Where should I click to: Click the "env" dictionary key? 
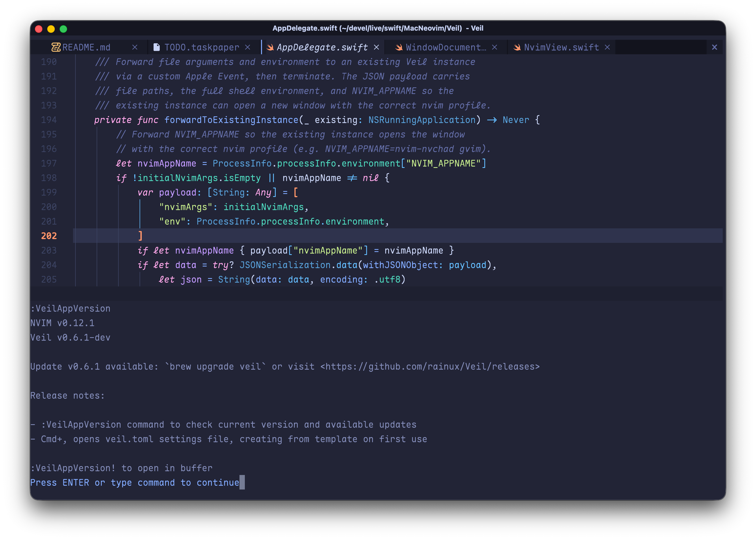click(x=172, y=221)
